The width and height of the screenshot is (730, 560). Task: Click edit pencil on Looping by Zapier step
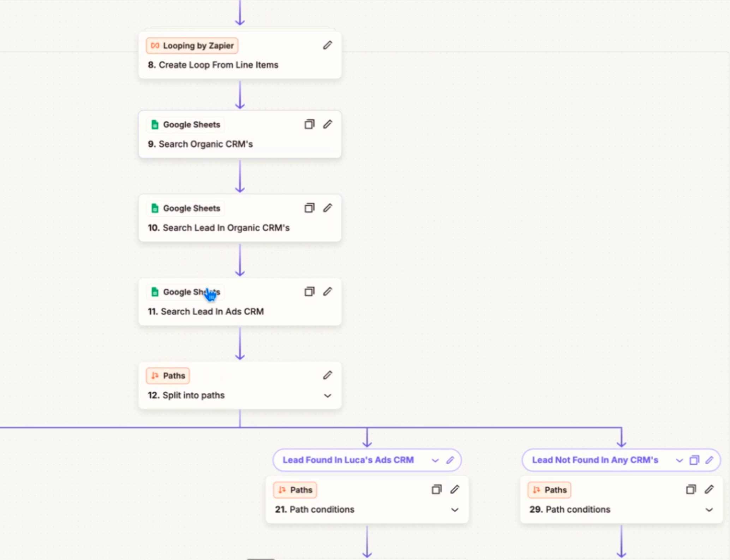pyautogui.click(x=327, y=45)
